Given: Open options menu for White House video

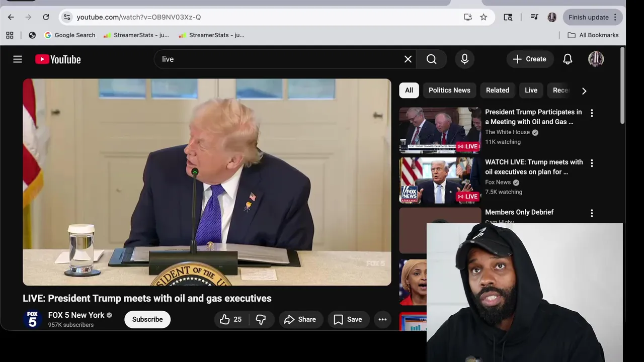Looking at the screenshot, I should pos(592,113).
